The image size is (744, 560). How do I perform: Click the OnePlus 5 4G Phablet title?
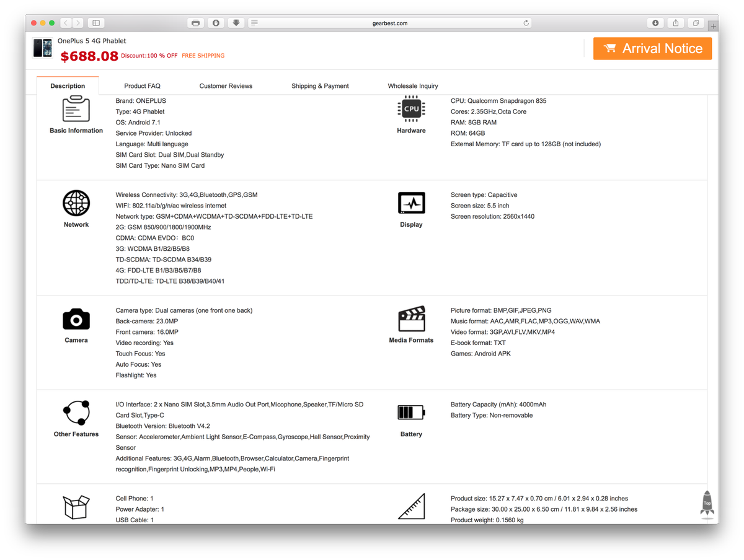(92, 41)
